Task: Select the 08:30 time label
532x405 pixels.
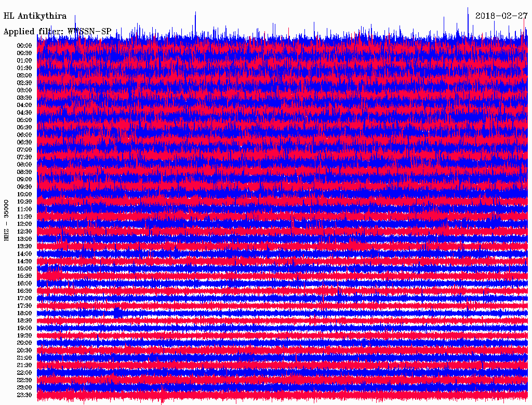Action: click(24, 172)
